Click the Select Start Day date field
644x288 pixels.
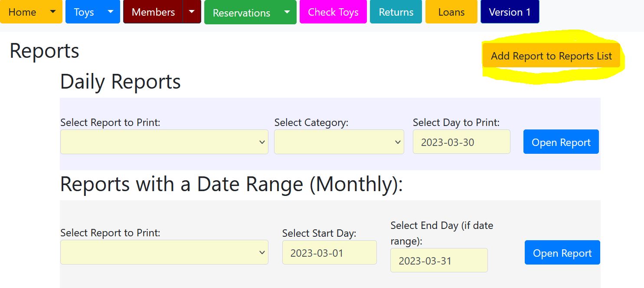coord(329,252)
